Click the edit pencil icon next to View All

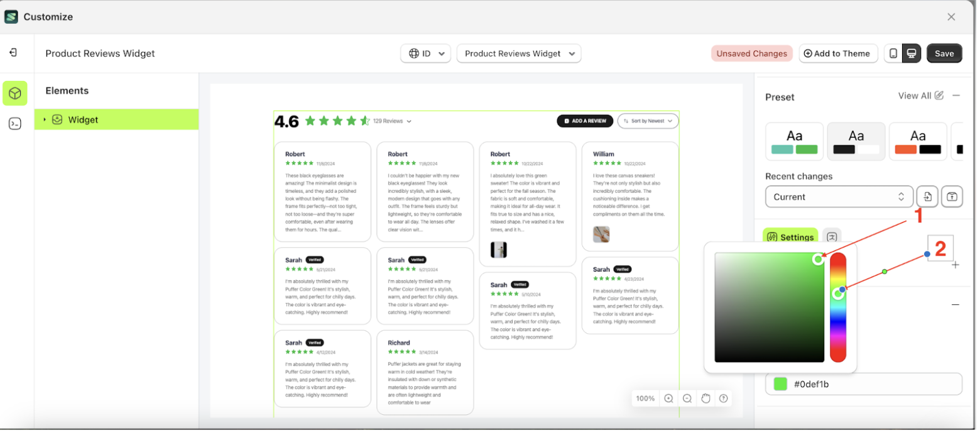click(x=940, y=96)
